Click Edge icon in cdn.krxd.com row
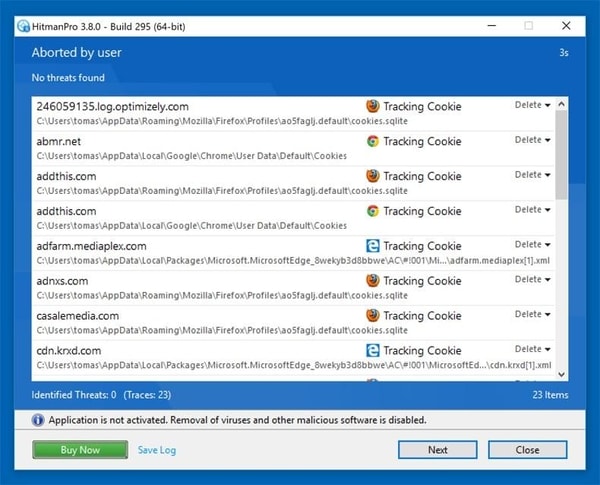 pyautogui.click(x=372, y=351)
